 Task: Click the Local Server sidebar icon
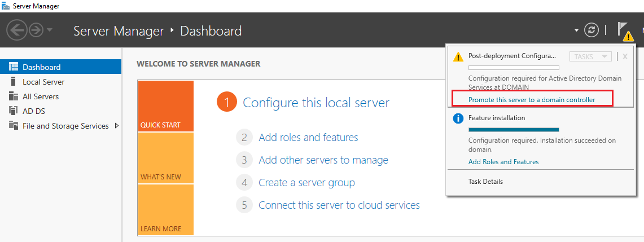click(x=14, y=82)
